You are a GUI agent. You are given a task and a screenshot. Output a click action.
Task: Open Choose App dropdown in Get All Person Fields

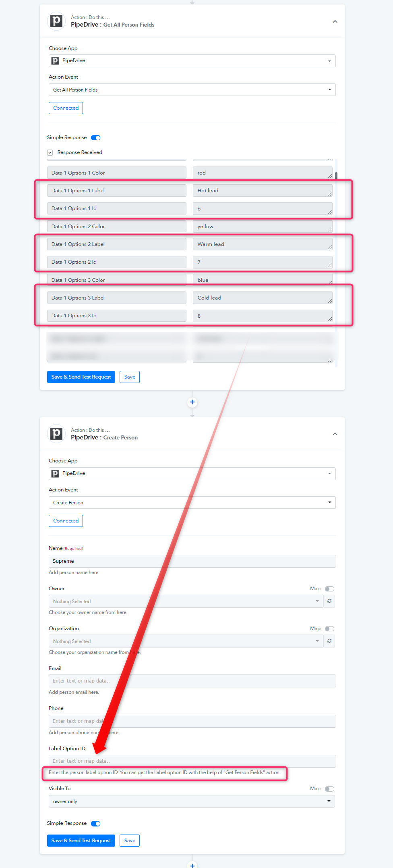(192, 61)
